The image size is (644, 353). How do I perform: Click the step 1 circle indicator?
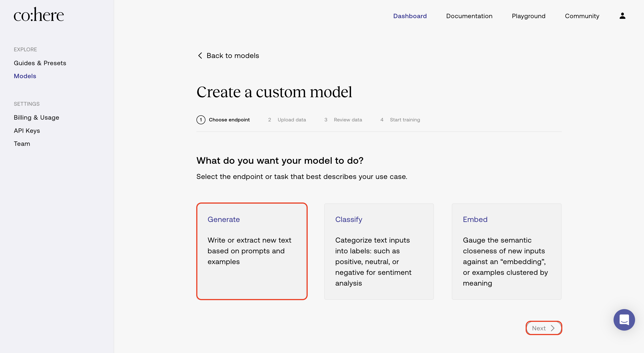(201, 120)
